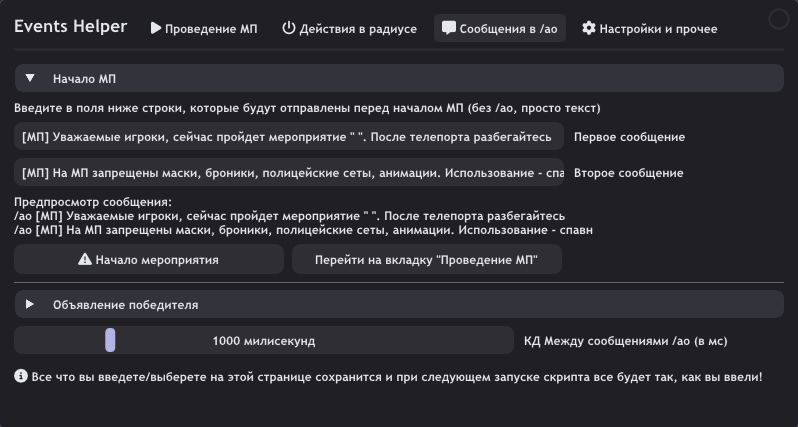
Task: Focus the Второе сообщение input field
Action: coord(289,173)
